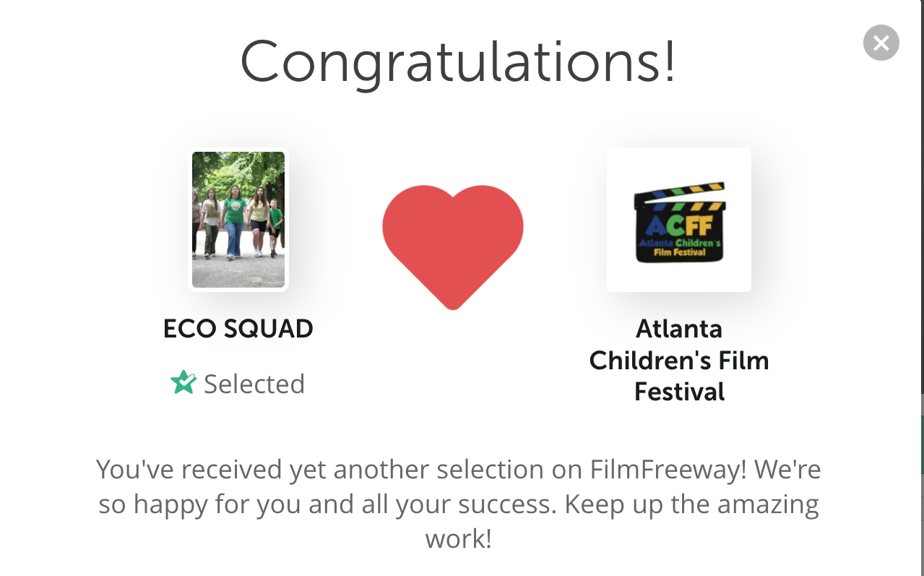924x576 pixels.
Task: Click the final word "work!" in the message
Action: pos(459,538)
